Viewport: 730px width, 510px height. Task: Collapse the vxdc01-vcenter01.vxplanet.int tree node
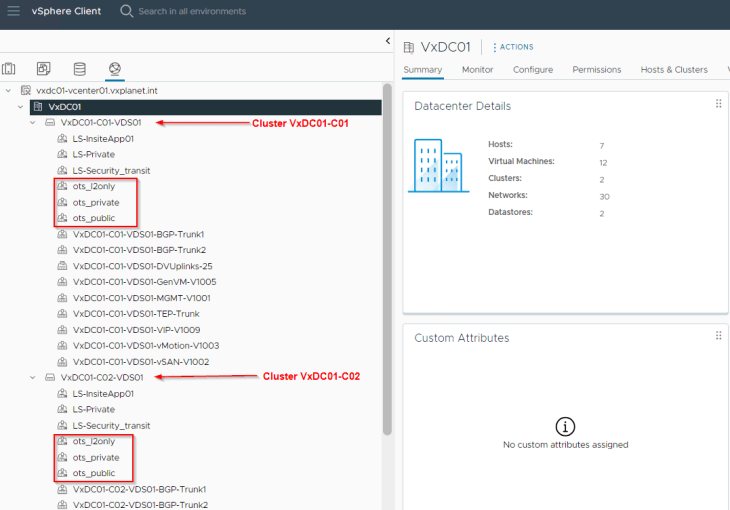[8, 90]
